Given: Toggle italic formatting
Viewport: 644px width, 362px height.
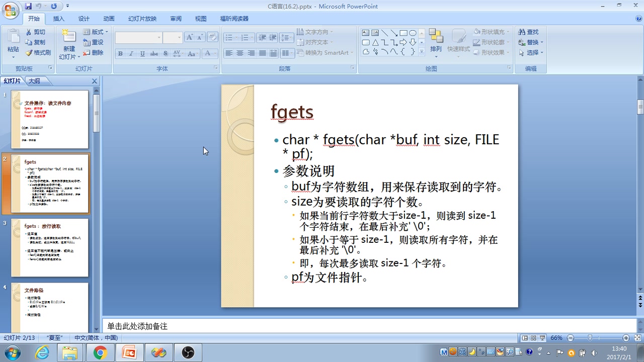Looking at the screenshot, I should (131, 53).
